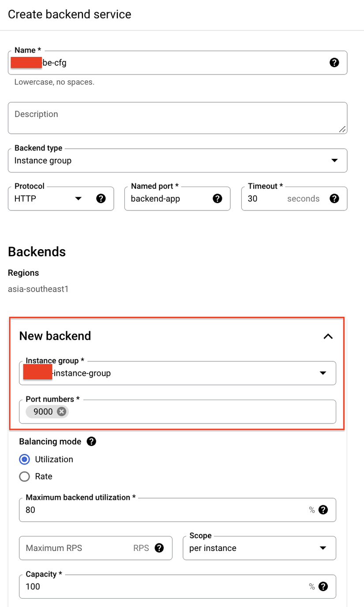Image resolution: width=364 pixels, height=607 pixels.
Task: Click the help icon in Name field
Action: [334, 63]
